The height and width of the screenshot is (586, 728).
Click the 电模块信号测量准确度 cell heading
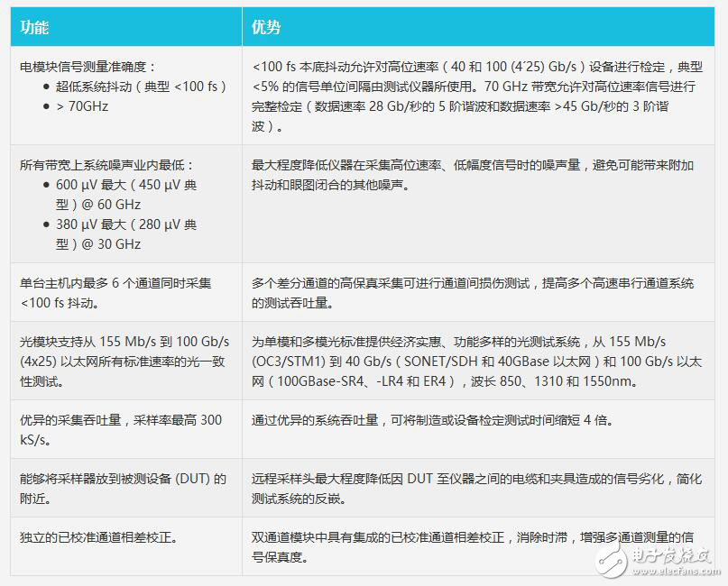click(88, 66)
